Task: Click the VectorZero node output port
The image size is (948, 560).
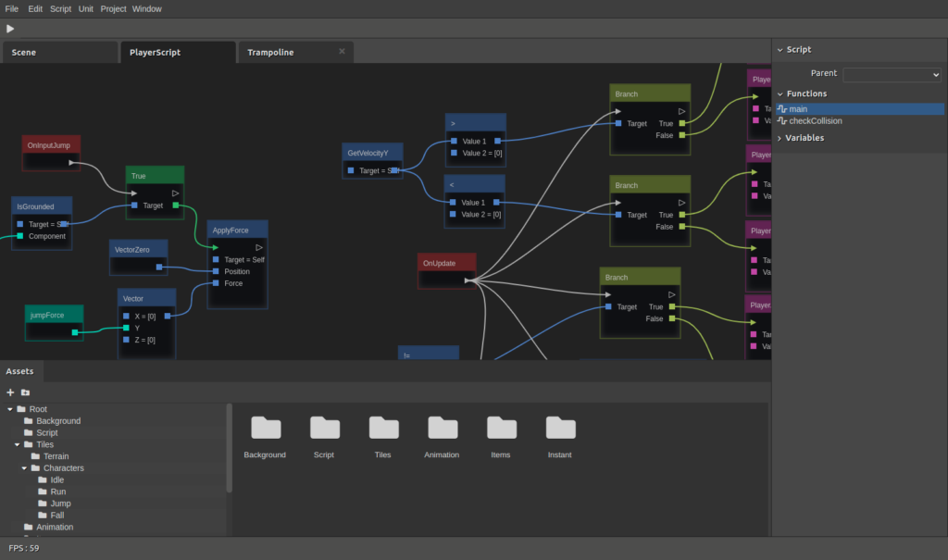Action: click(x=159, y=267)
